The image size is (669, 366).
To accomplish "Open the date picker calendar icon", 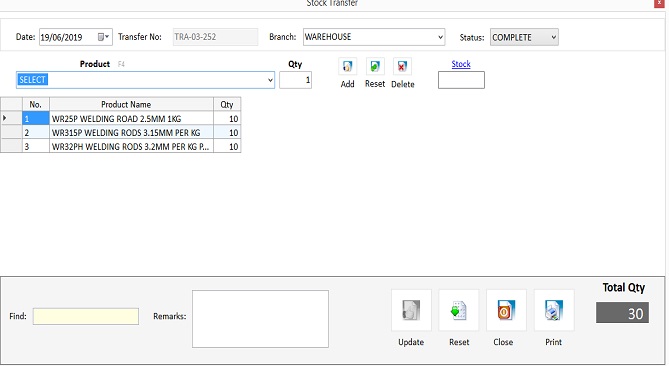I will tap(103, 37).
